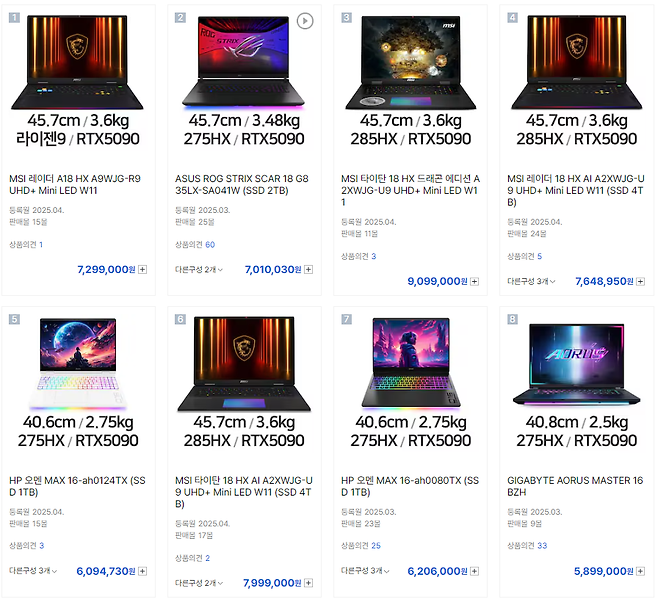The width and height of the screenshot is (658, 602).
Task: Click the plus icon beside the 7,299,000원 price
Action: [143, 269]
